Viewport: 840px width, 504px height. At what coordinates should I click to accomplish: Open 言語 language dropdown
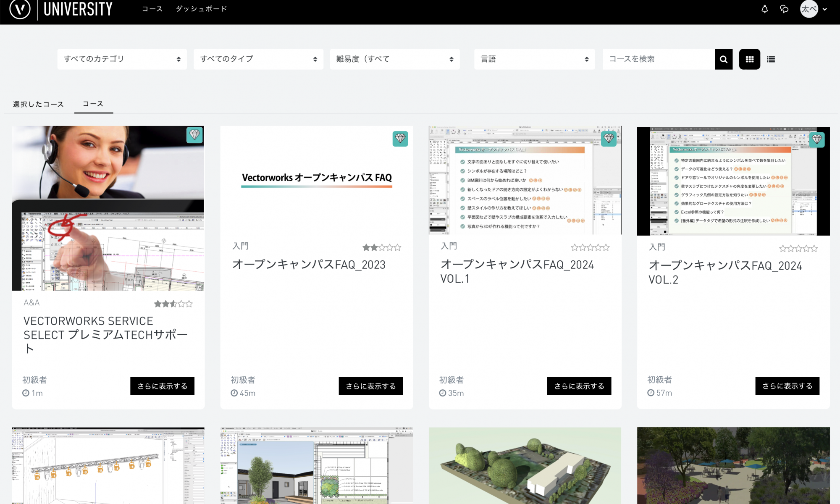[535, 59]
